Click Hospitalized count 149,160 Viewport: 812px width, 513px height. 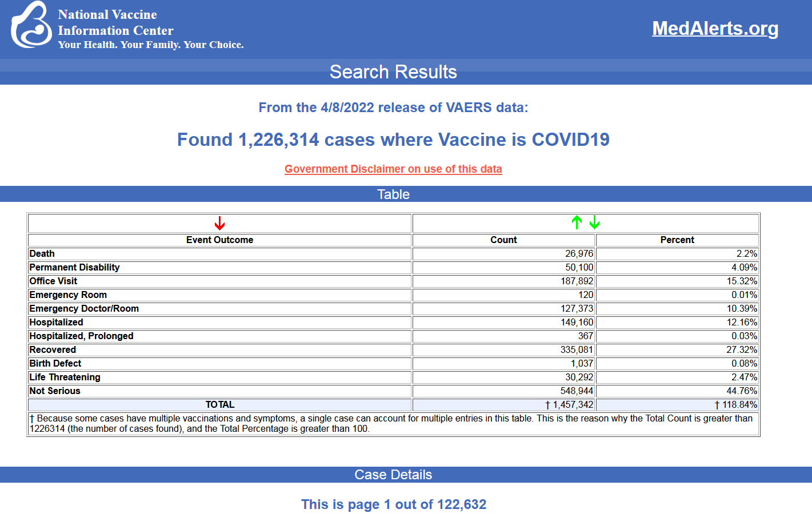pyautogui.click(x=577, y=322)
